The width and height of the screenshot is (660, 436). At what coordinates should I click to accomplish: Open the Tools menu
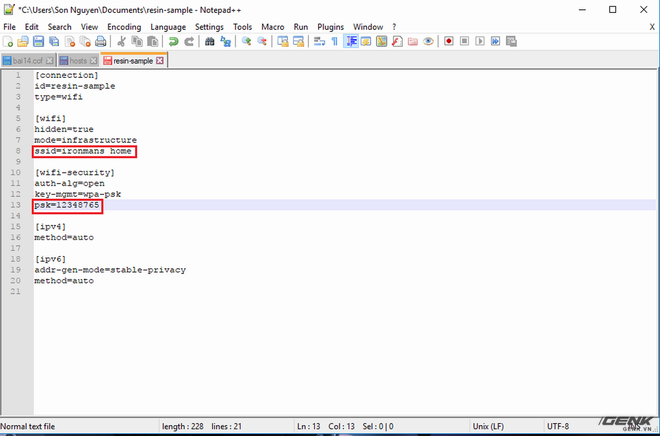click(x=242, y=27)
